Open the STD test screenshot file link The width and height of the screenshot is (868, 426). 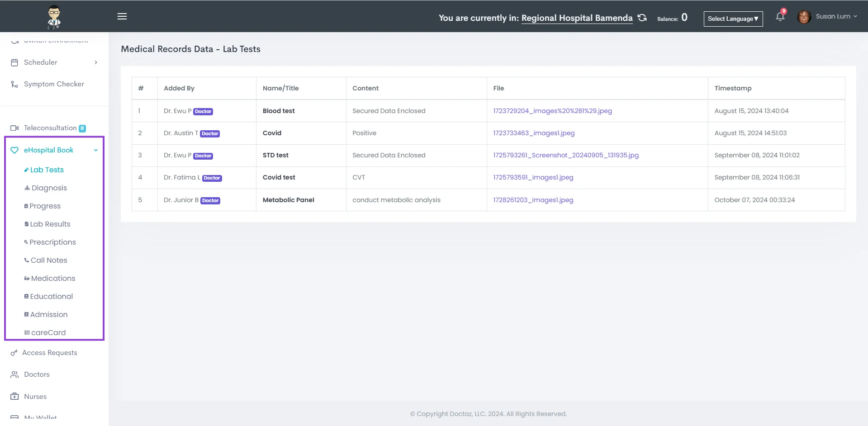tap(565, 155)
